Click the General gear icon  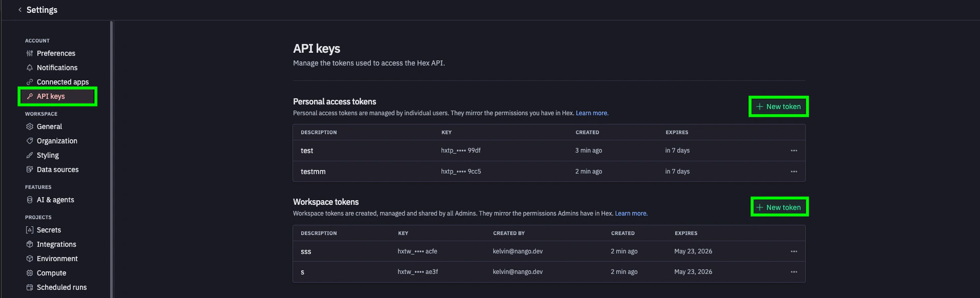point(30,126)
